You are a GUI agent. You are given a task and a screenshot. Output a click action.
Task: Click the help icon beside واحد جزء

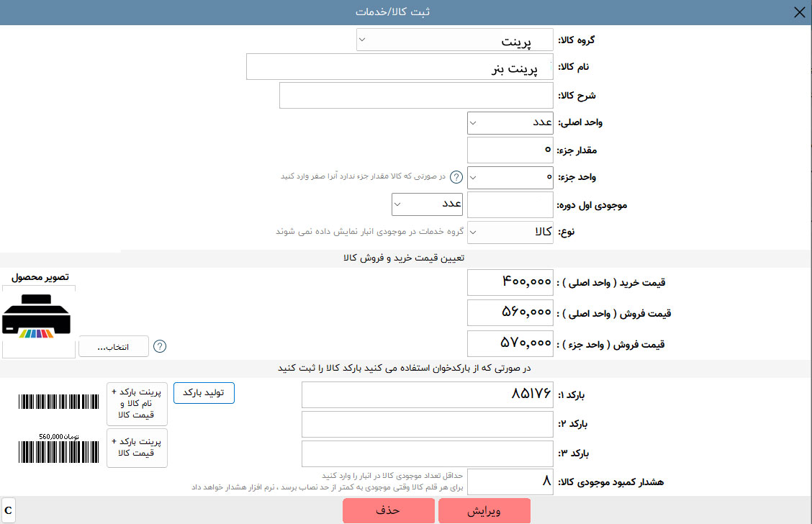pyautogui.click(x=456, y=177)
